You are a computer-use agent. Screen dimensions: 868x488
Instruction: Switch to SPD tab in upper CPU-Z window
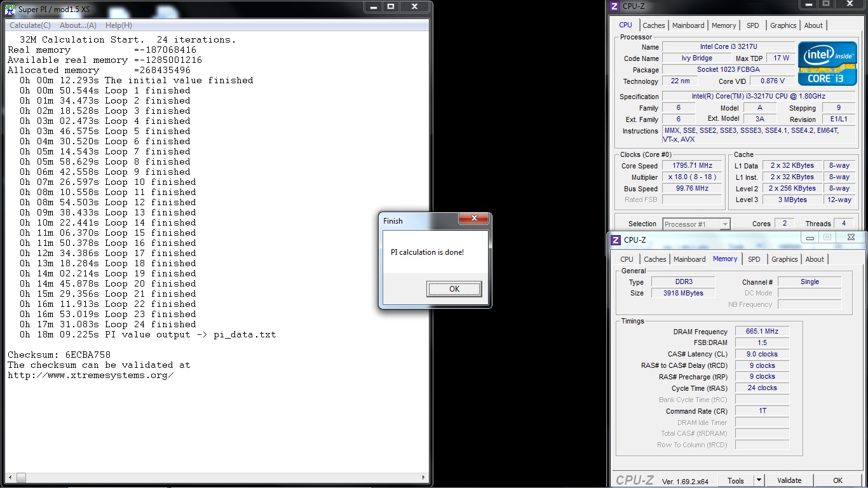(753, 25)
